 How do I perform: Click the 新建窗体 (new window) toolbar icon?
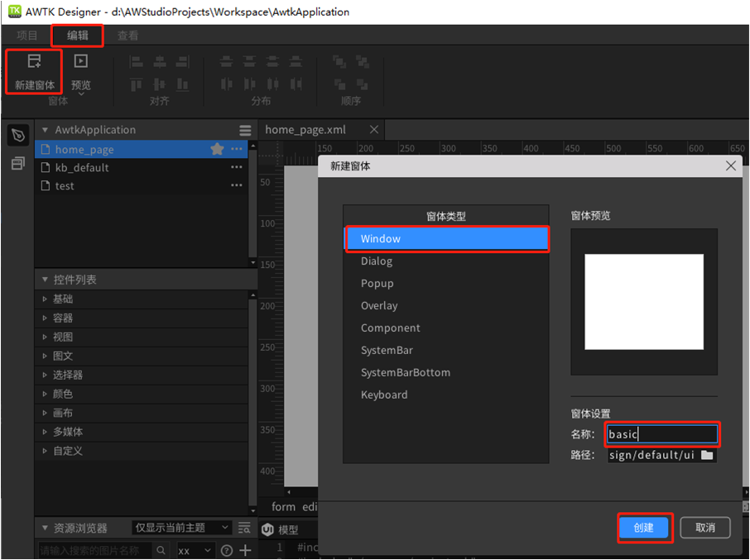(35, 62)
